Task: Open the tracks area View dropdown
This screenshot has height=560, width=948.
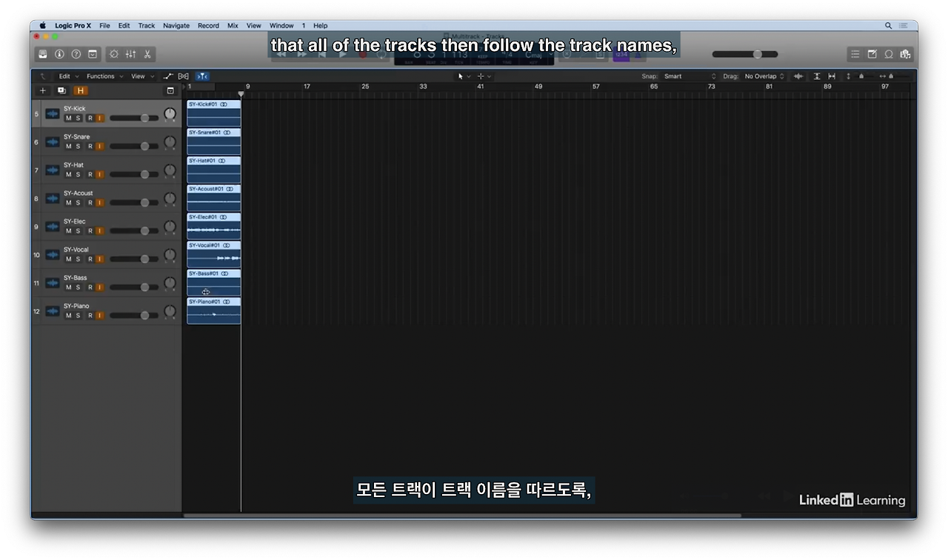Action: click(141, 76)
